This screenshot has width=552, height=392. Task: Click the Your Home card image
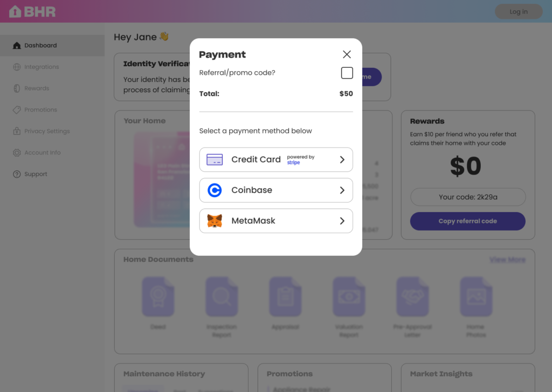[162, 179]
